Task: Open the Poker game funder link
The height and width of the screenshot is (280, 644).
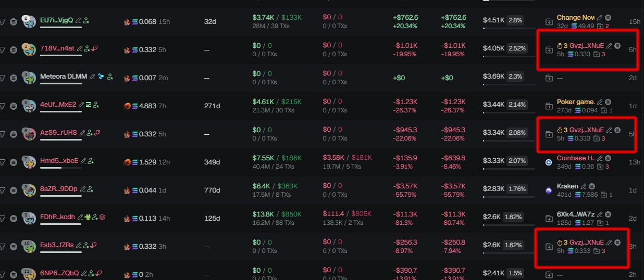Action: pyautogui.click(x=576, y=101)
